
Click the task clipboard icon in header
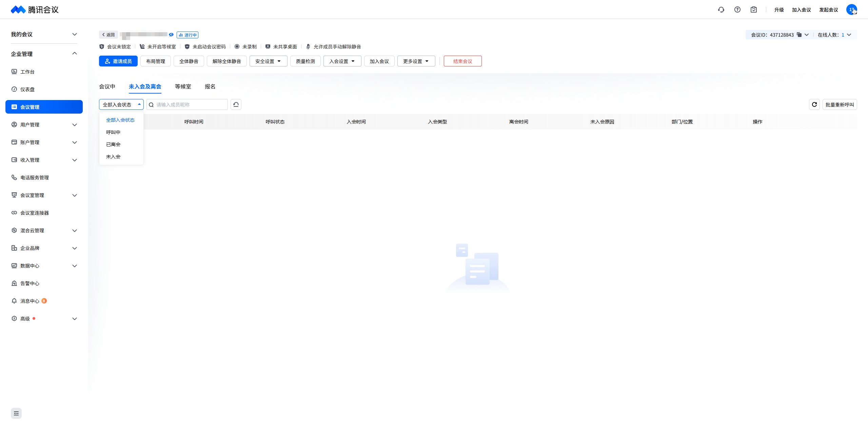point(754,10)
